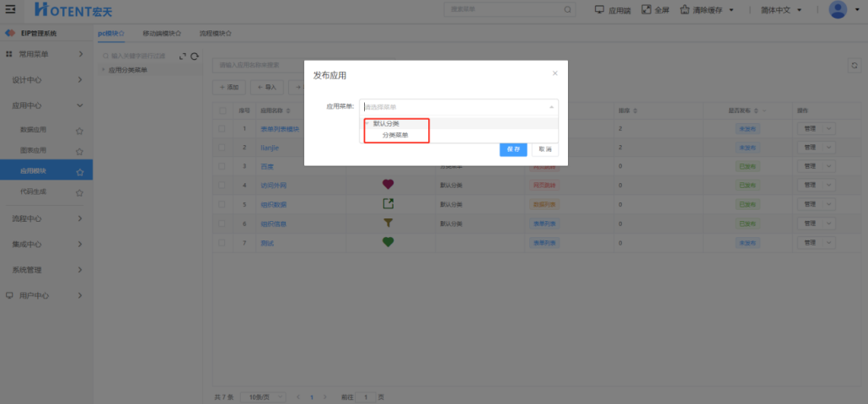Open the user avatar menu
This screenshot has height=404, width=868.
(x=838, y=9)
